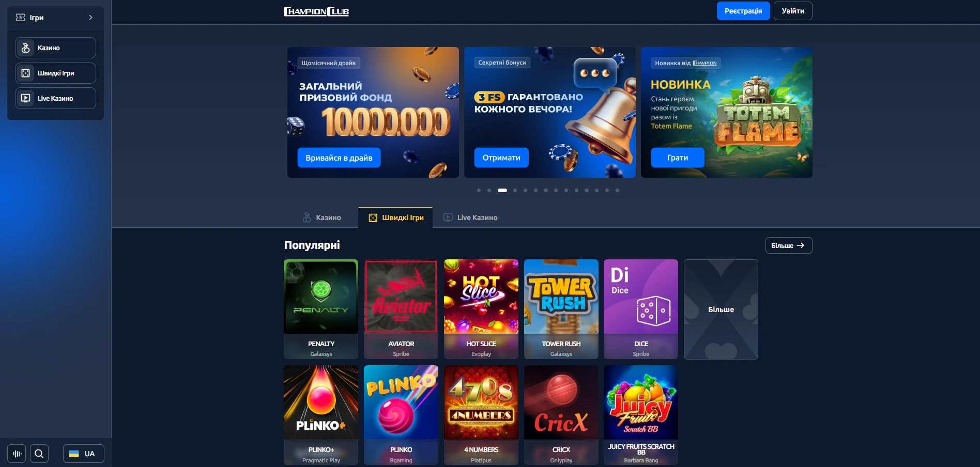
Task: Click the Увійти login button
Action: (x=793, y=11)
